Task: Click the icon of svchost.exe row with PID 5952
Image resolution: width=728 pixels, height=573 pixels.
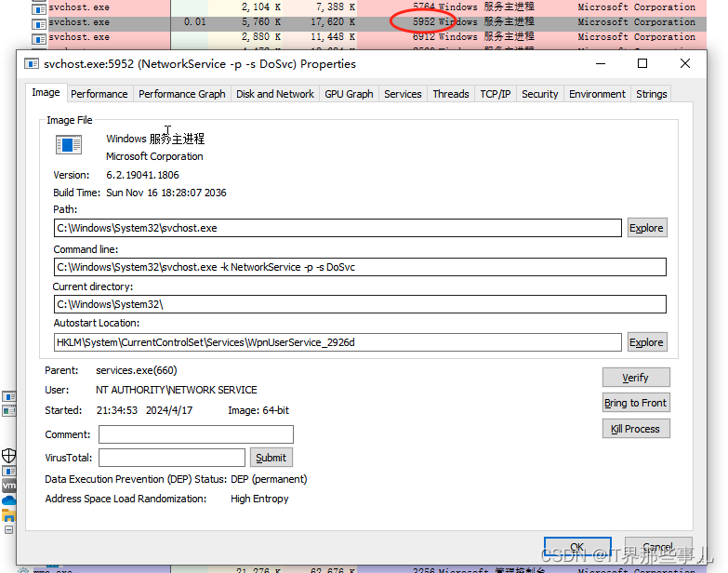Action: (39, 23)
